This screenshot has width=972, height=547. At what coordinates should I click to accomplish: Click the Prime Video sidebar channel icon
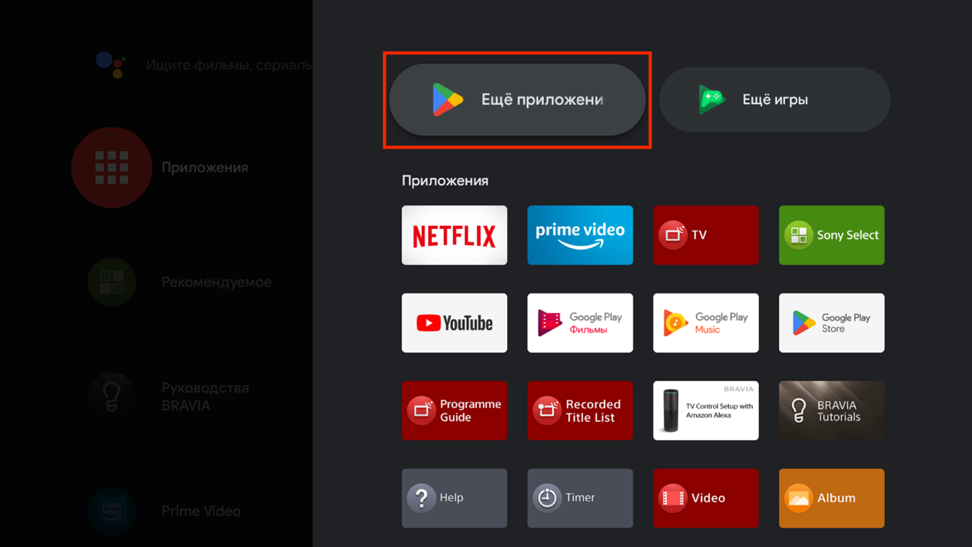coord(112,511)
